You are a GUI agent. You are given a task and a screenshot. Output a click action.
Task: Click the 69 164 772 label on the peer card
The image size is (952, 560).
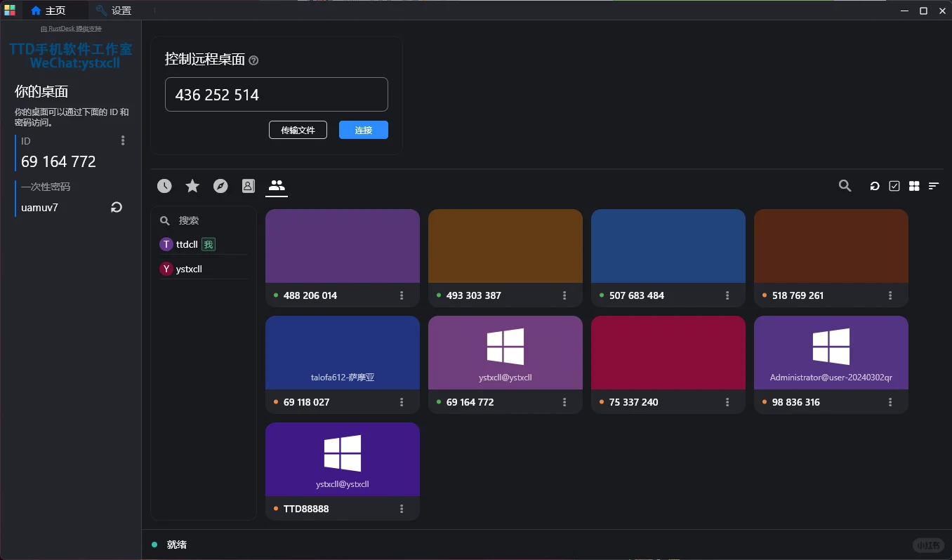(470, 402)
